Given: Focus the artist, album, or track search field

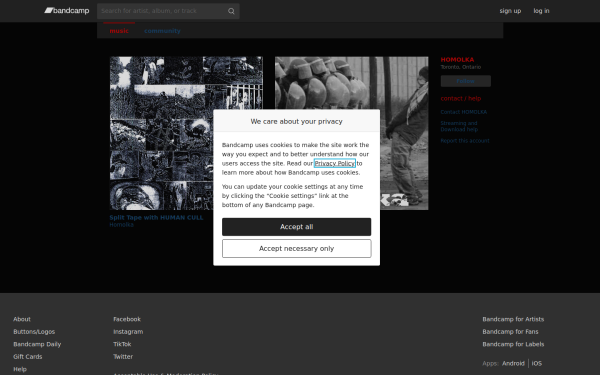Looking at the screenshot, I should [168, 11].
